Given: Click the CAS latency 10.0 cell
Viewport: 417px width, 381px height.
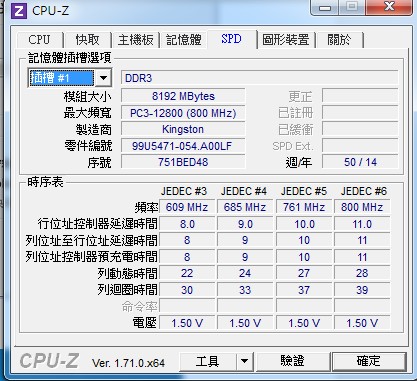Looking at the screenshot, I should point(304,224).
